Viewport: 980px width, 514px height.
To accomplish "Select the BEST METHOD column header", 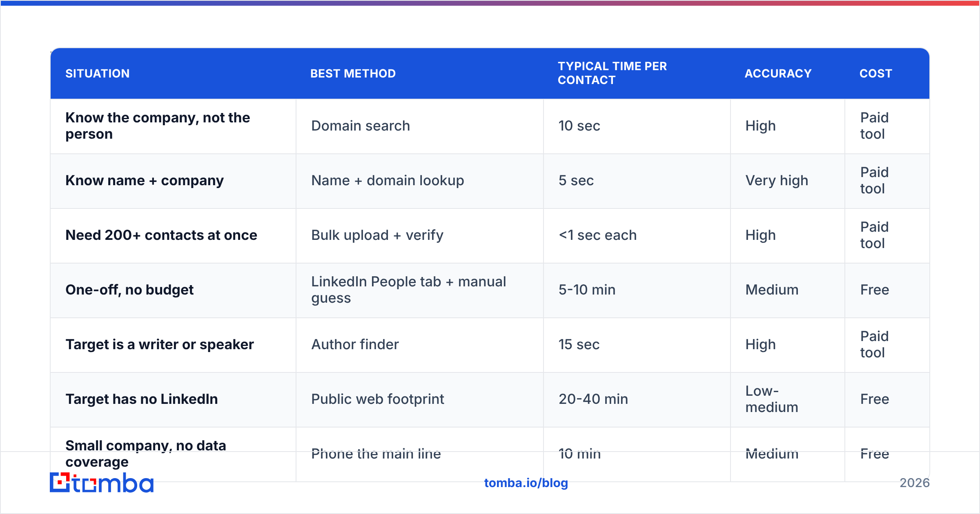I will 353,73.
